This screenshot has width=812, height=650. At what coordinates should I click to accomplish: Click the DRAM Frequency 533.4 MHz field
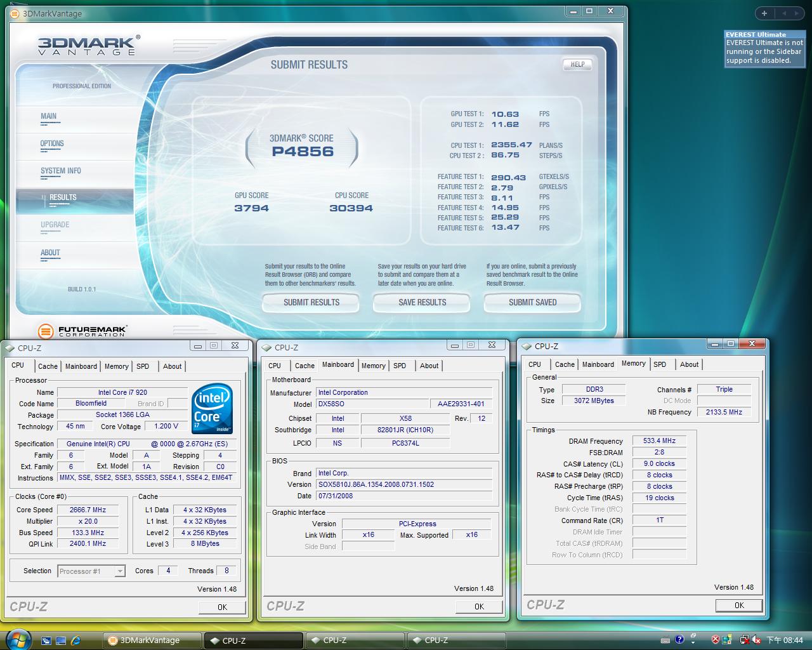[659, 441]
